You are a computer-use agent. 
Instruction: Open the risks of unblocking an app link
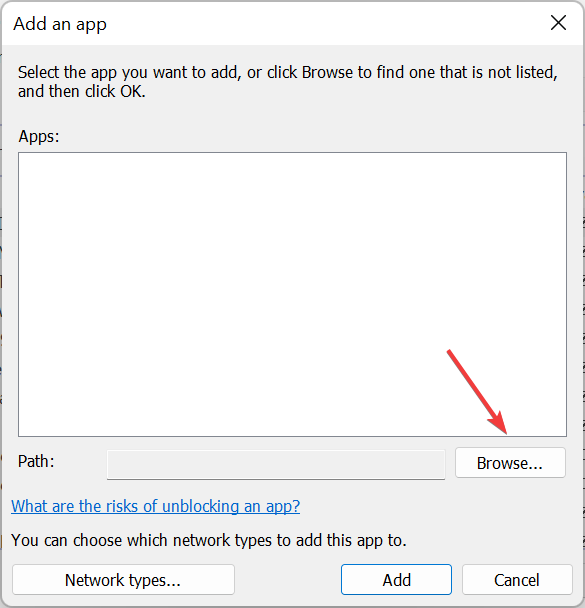[x=155, y=506]
